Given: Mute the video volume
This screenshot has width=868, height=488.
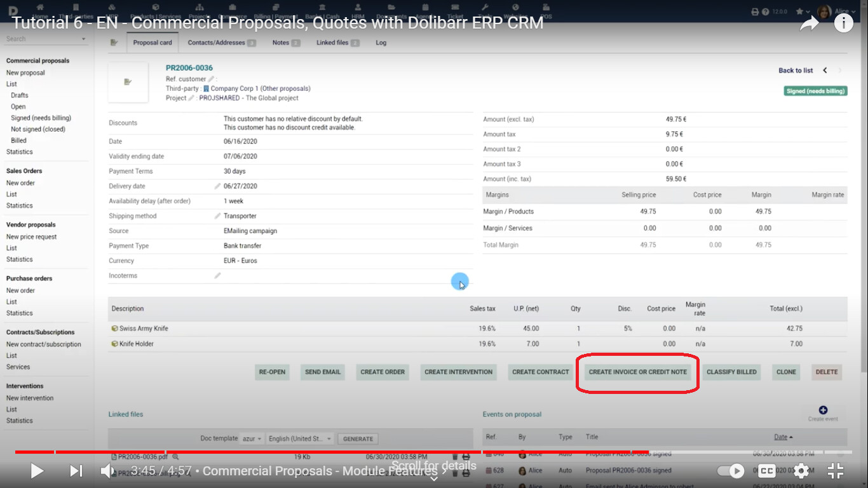Looking at the screenshot, I should (107, 471).
